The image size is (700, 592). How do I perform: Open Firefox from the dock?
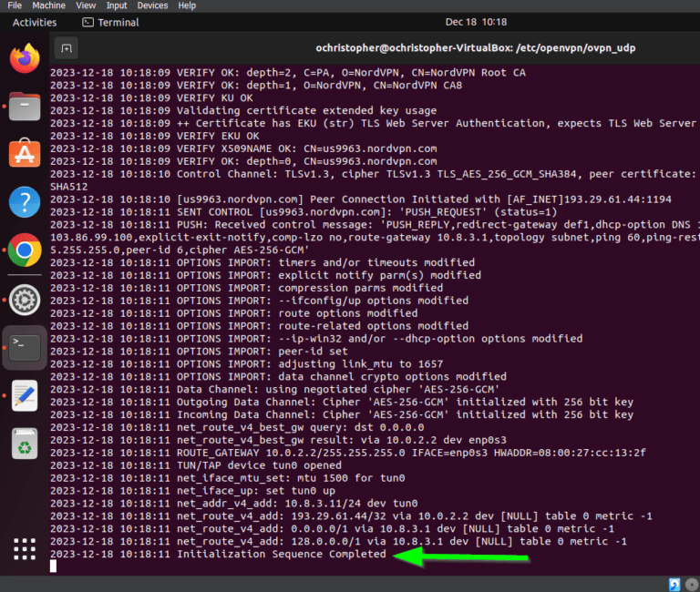tap(25, 58)
